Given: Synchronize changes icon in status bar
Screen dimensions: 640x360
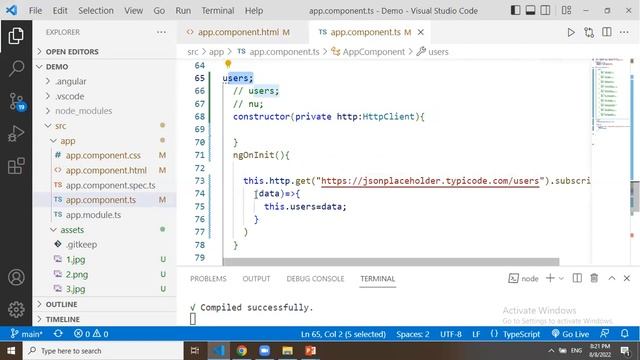Looking at the screenshot, I should [58, 334].
